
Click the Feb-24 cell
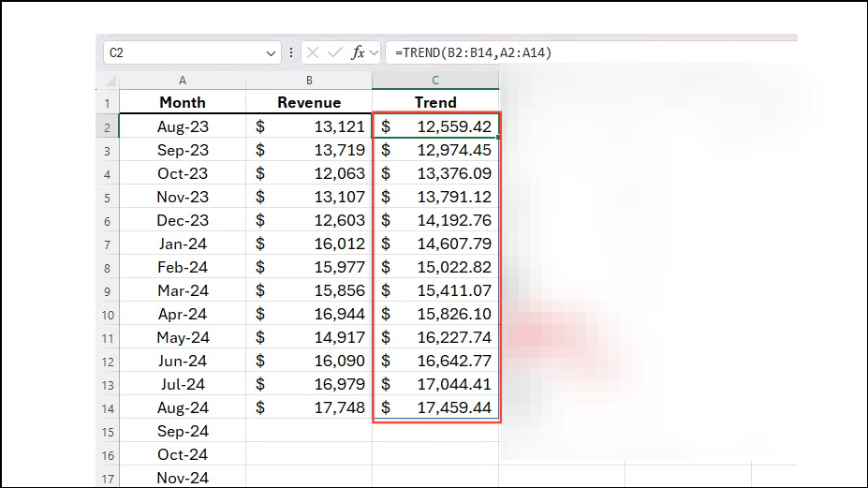click(183, 267)
